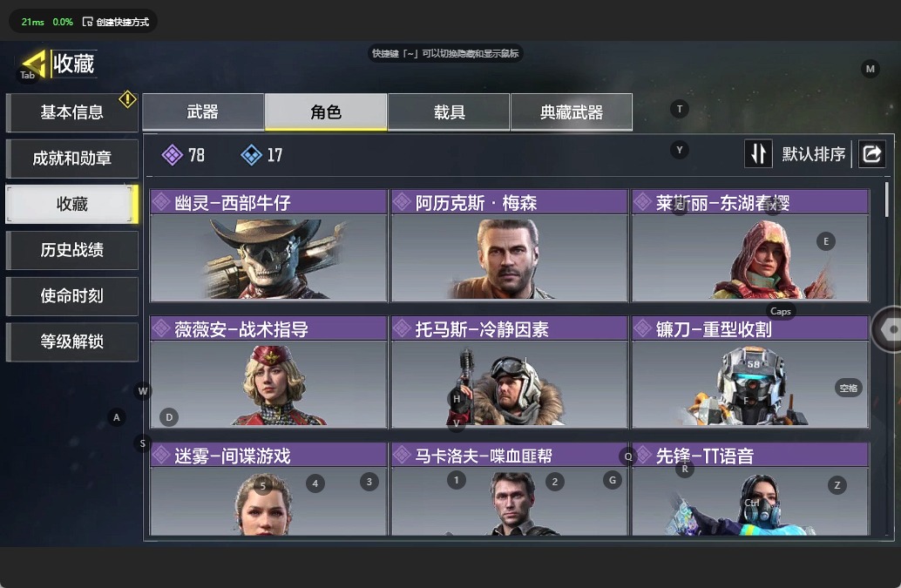Viewport: 901px width, 588px height.
Task: Click the purple diamond icon showing 78
Action: (172, 155)
